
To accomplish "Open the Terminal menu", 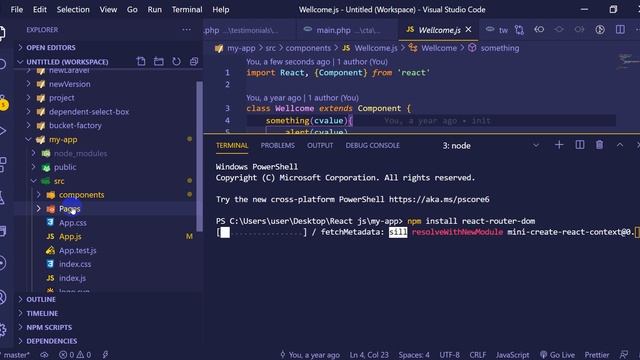I will [x=187, y=9].
